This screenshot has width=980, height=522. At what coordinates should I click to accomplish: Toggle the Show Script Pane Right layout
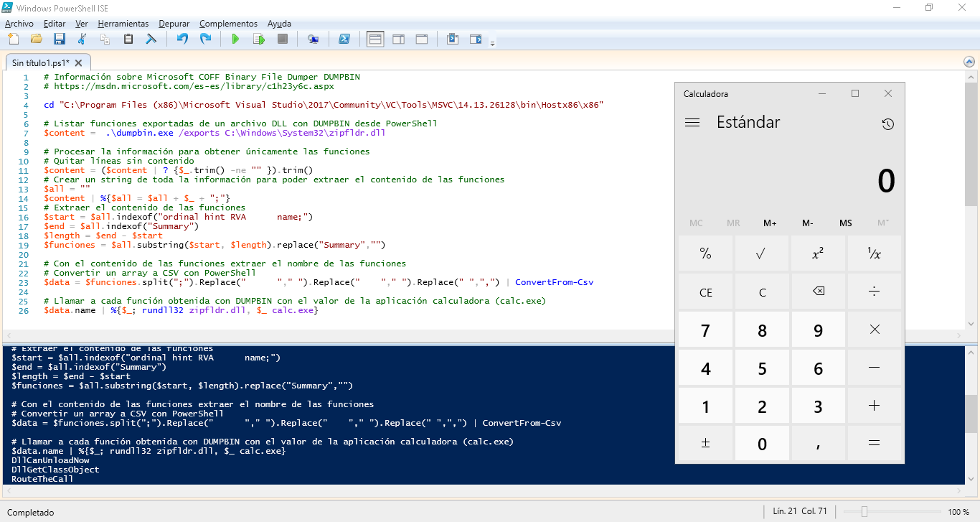click(398, 39)
